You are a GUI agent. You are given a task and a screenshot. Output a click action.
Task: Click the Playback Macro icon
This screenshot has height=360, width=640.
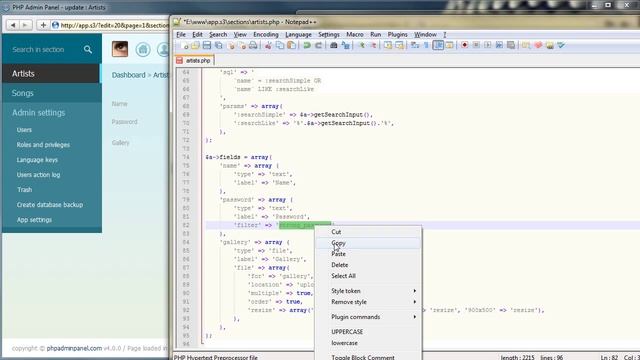(x=487, y=45)
